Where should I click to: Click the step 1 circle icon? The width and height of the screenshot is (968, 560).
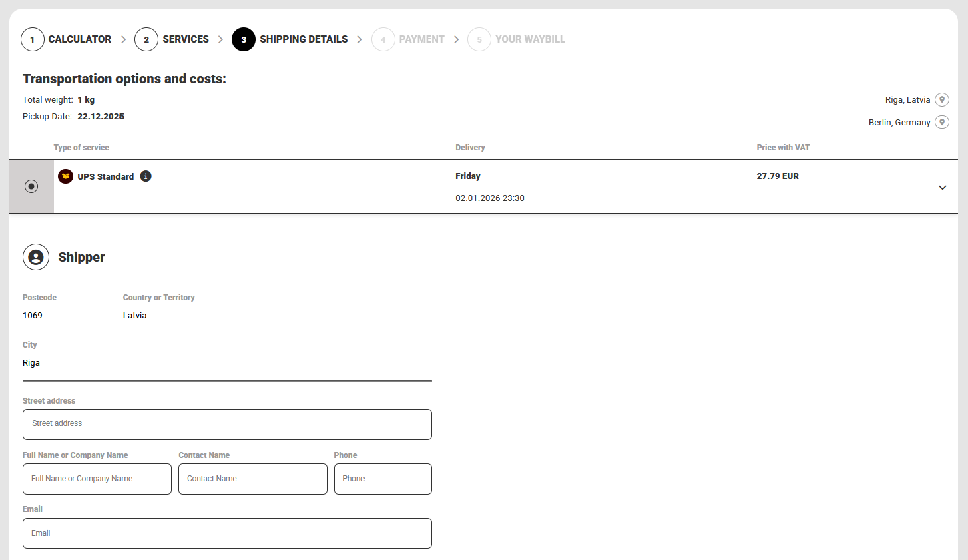pos(33,39)
